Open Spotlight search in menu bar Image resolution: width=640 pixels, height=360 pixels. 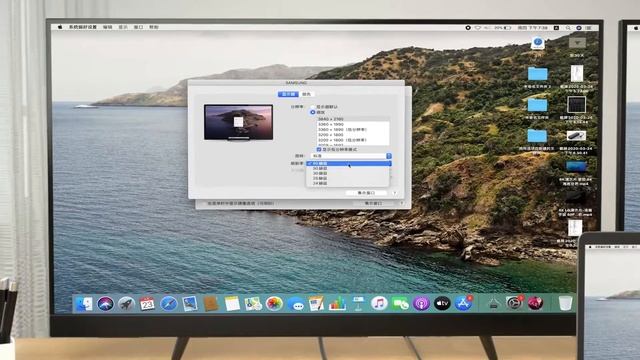(x=568, y=28)
